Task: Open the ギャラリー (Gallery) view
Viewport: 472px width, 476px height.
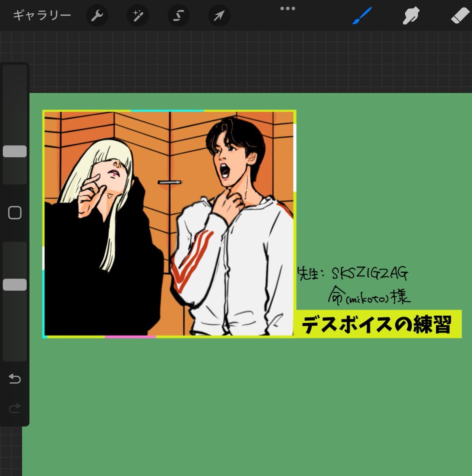Action: point(42,15)
